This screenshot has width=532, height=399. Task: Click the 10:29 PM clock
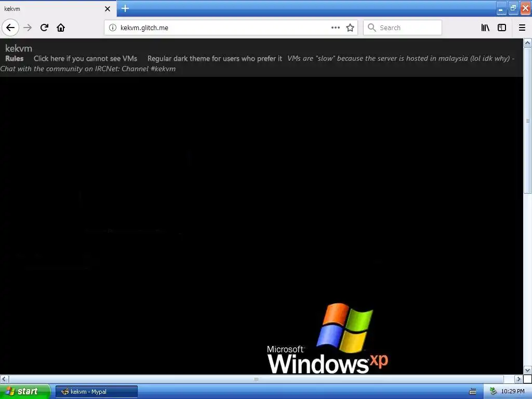tap(513, 392)
